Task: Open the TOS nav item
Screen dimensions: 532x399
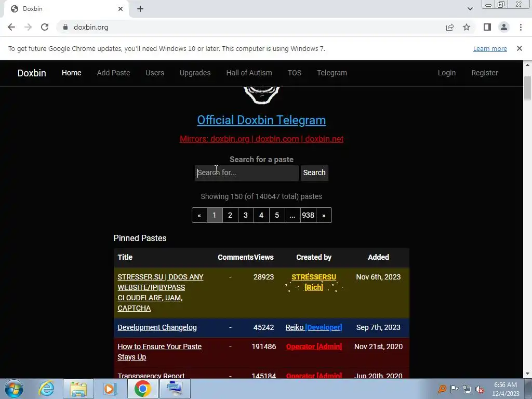Action: point(295,73)
